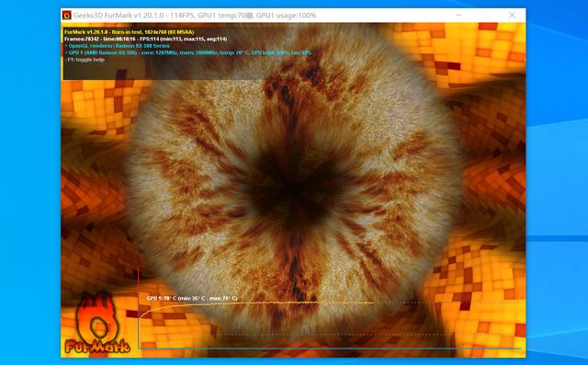Click the orange temperature curve on graph

(x=256, y=303)
